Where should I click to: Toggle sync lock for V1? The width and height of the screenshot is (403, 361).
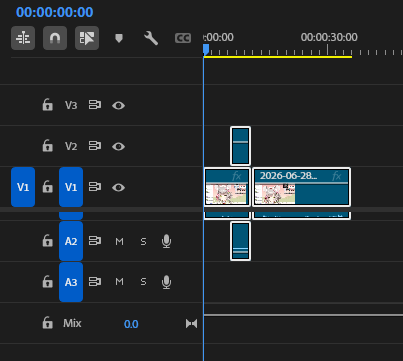(x=95, y=187)
